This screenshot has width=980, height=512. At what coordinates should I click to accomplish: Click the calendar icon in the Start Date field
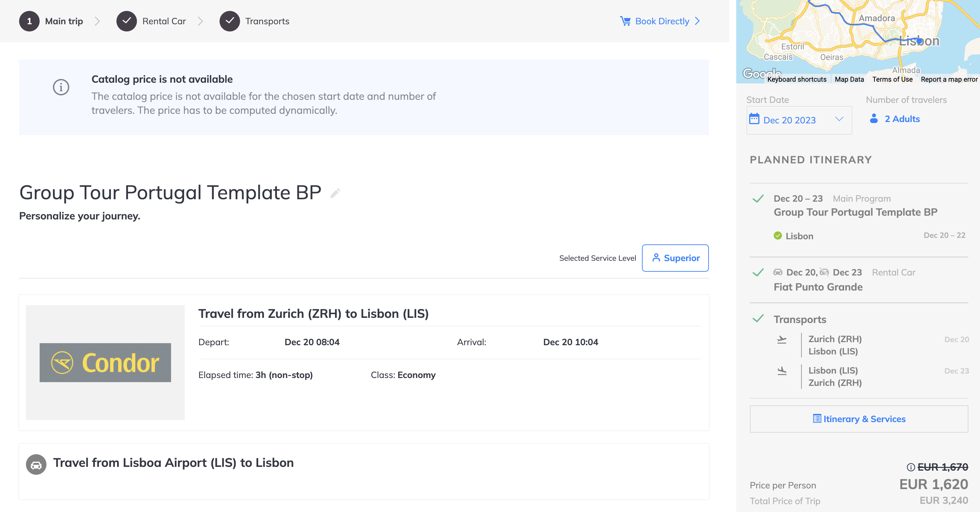[754, 119]
